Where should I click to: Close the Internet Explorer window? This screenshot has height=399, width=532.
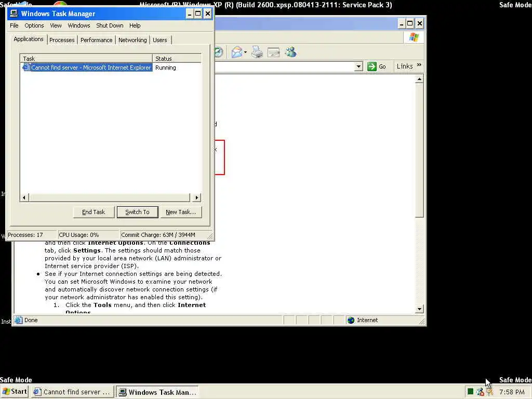(419, 23)
